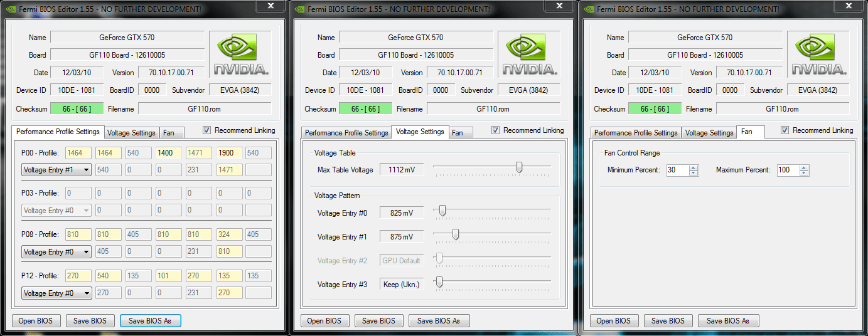Image resolution: width=868 pixels, height=336 pixels.
Task: Click the Minimum Percent field showing 30
Action: (678, 170)
